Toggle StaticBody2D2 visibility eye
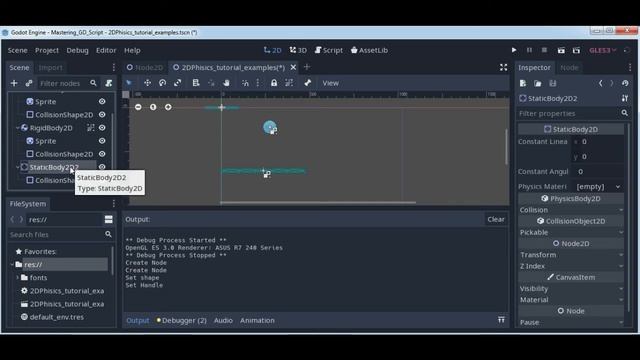The width and height of the screenshot is (640, 360). point(102,167)
